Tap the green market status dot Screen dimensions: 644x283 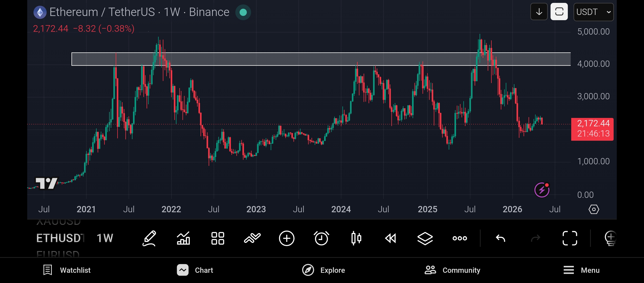(x=243, y=12)
